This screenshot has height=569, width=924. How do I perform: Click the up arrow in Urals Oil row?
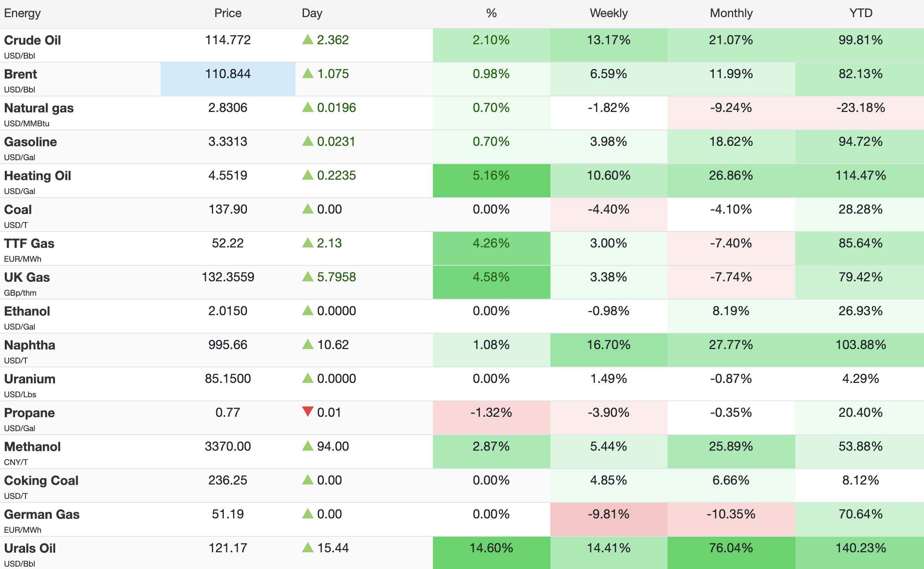tap(307, 547)
